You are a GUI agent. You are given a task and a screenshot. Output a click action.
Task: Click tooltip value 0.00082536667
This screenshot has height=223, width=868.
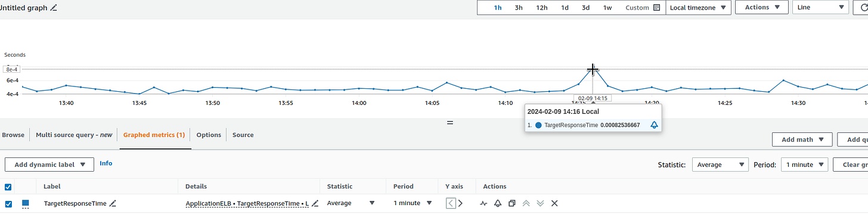620,125
